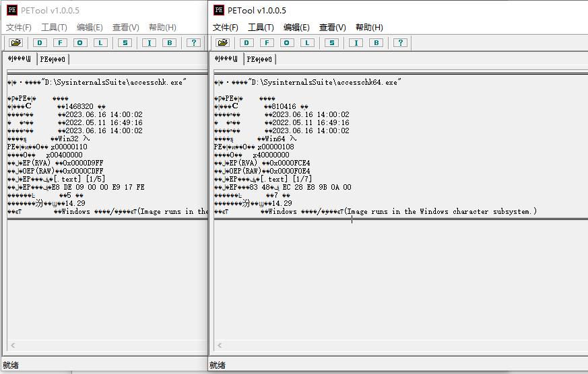The height and width of the screenshot is (374, 588).
Task: Click section text [.text] [1/5]
Action: 79,180
